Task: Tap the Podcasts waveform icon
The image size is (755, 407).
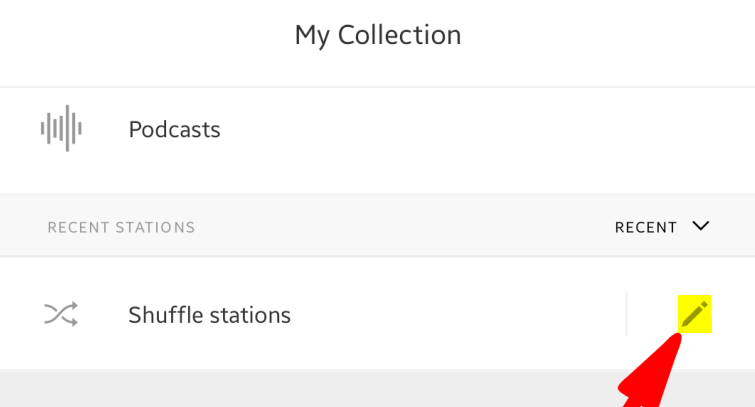Action: pyautogui.click(x=61, y=128)
